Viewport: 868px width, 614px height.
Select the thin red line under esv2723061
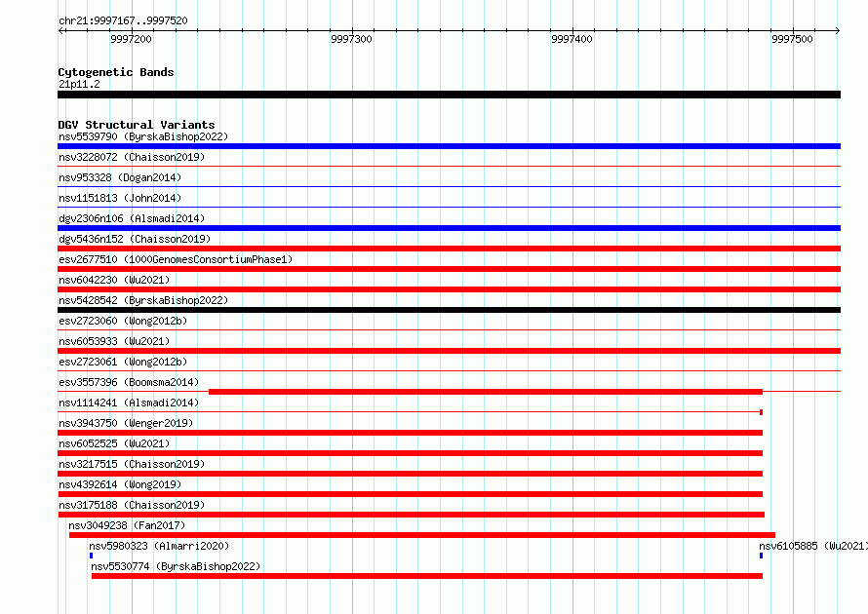[x=449, y=370]
